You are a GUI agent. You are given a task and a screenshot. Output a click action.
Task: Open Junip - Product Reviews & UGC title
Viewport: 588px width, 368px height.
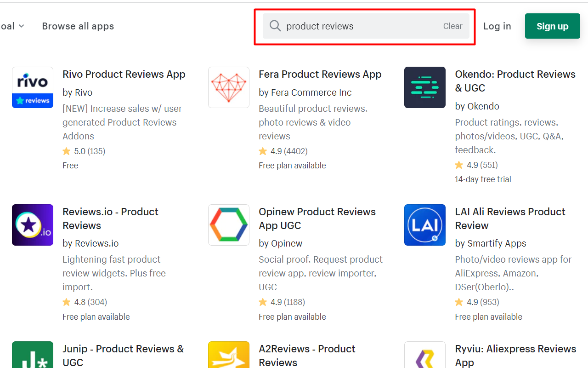(123, 355)
